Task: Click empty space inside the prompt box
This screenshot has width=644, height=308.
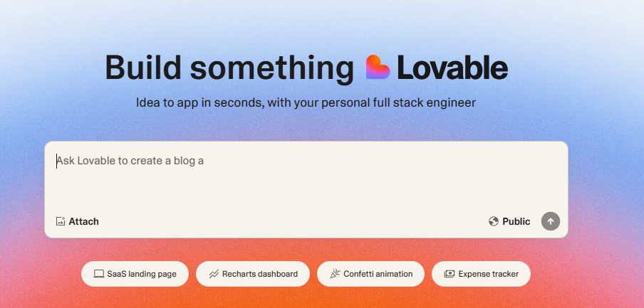Action: tap(306, 189)
